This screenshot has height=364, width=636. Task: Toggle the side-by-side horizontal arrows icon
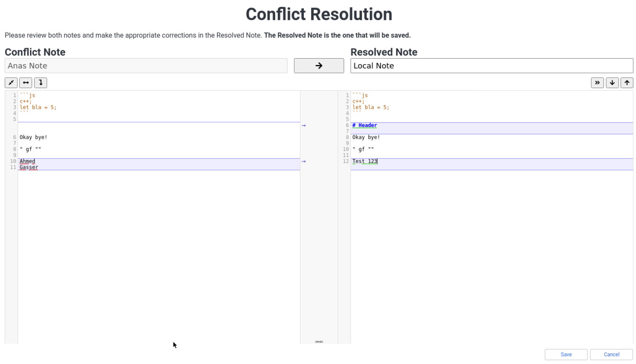pyautogui.click(x=26, y=83)
